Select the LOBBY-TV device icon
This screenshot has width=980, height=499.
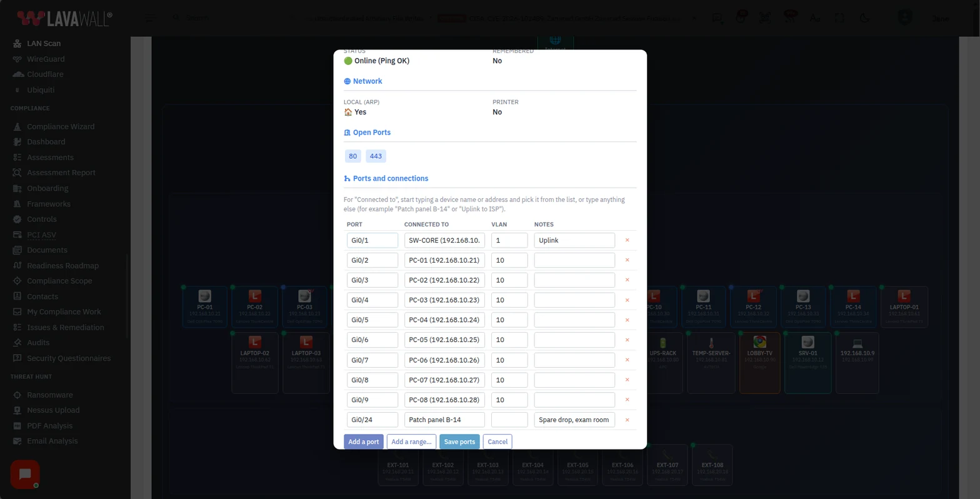[759, 342]
